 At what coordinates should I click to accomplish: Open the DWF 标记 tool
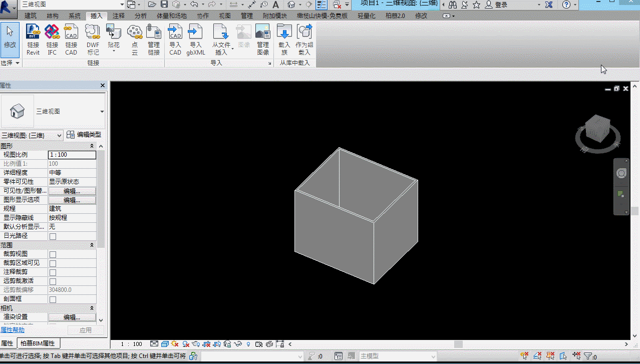(x=93, y=39)
